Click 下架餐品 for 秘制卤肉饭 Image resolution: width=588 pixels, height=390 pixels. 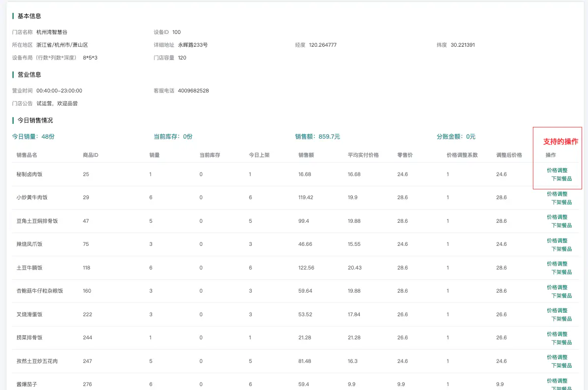pos(561,179)
